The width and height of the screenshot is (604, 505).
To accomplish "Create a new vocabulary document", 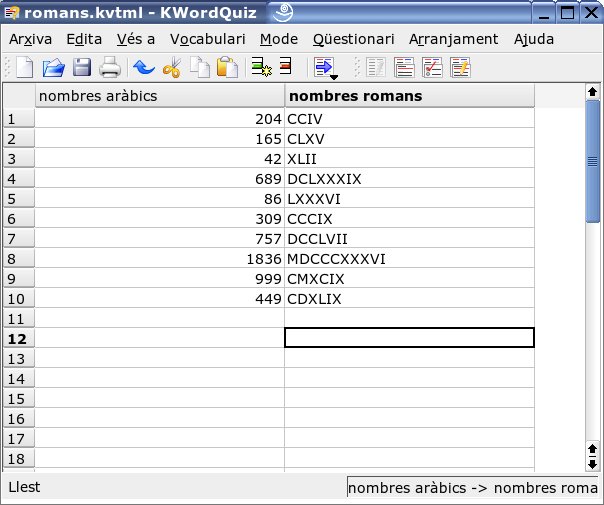I will [x=24, y=67].
